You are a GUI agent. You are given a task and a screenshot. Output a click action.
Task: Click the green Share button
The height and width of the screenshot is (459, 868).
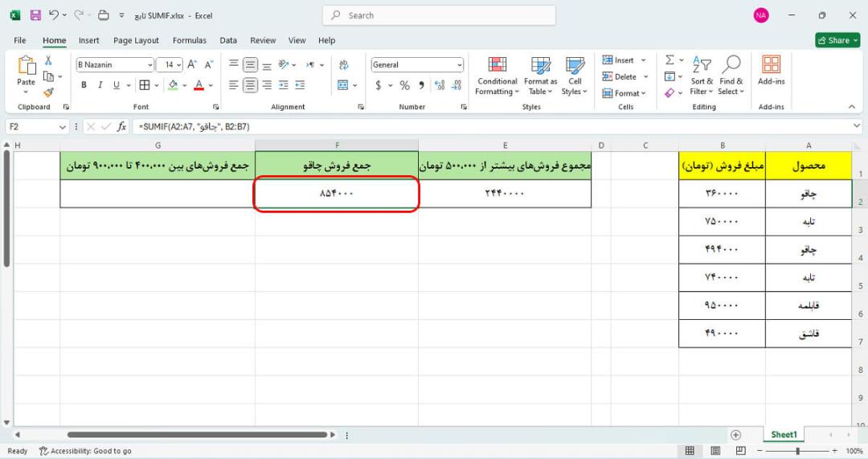(x=837, y=40)
